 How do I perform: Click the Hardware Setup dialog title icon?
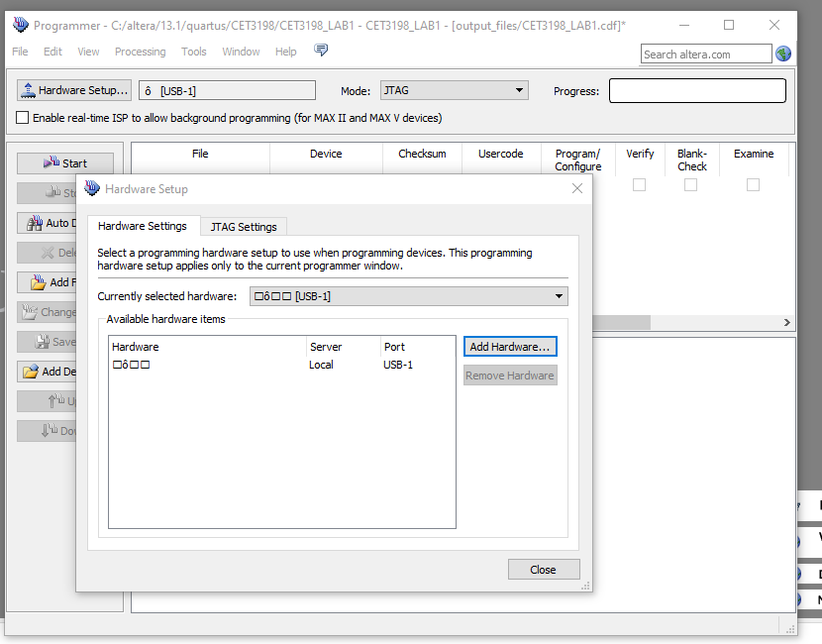92,188
